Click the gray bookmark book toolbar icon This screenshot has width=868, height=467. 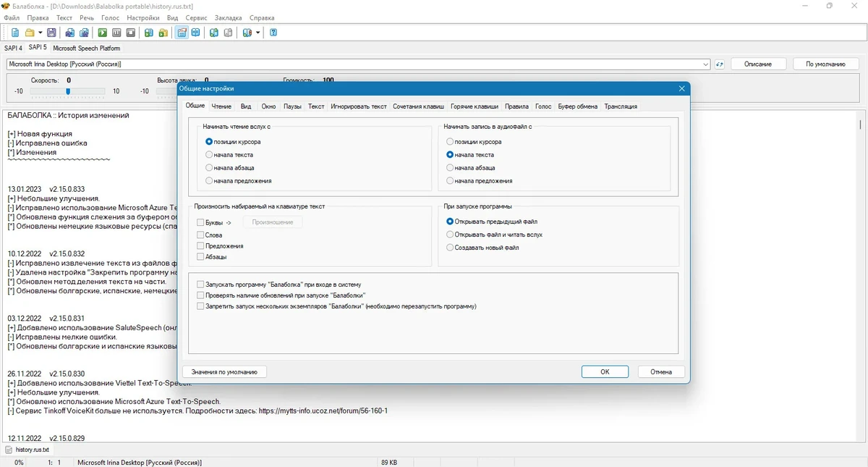point(228,33)
